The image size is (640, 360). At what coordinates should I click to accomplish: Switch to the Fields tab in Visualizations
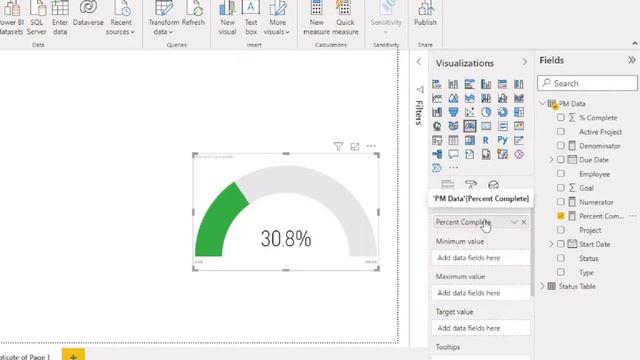pyautogui.click(x=448, y=185)
